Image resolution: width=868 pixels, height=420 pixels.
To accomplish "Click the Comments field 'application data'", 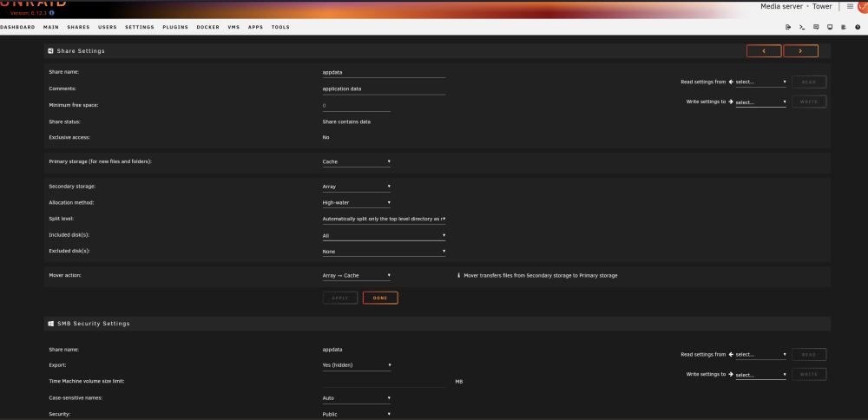I will click(x=385, y=89).
